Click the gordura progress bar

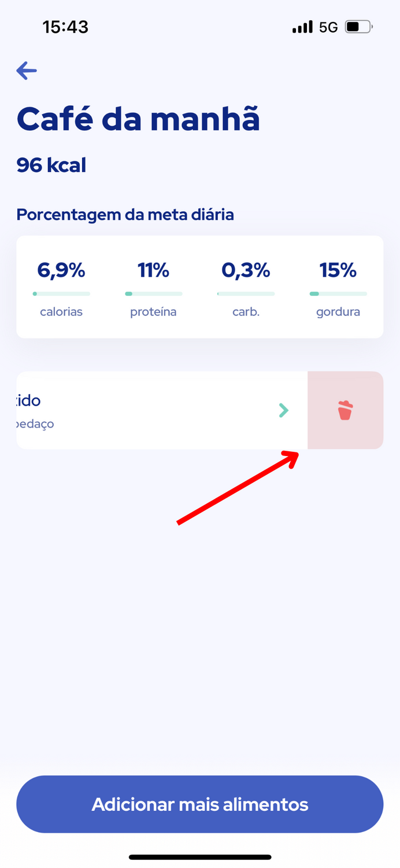(338, 294)
